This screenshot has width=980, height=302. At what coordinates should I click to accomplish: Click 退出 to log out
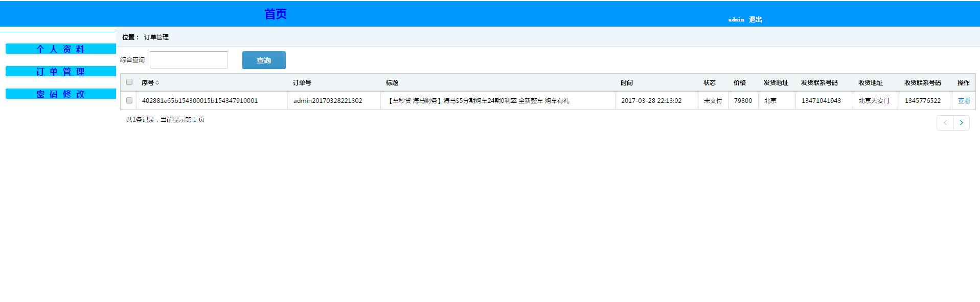755,19
